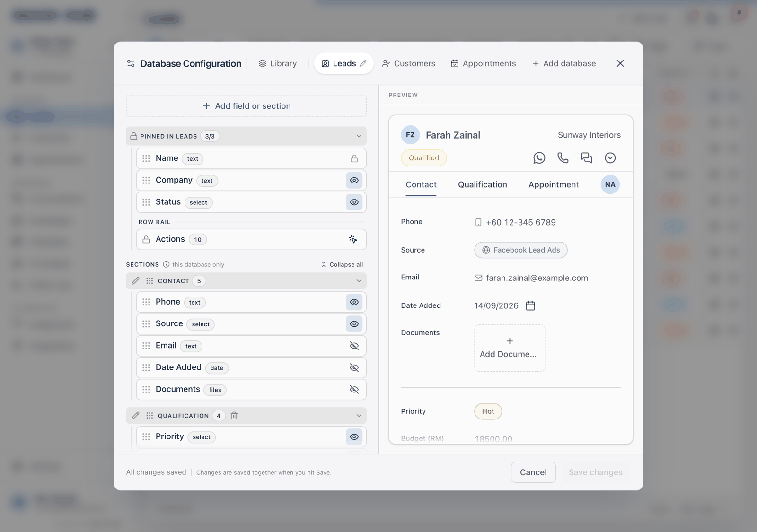757x532 pixels.
Task: Collapse the QUALIFICATION section chevron
Action: tap(359, 416)
